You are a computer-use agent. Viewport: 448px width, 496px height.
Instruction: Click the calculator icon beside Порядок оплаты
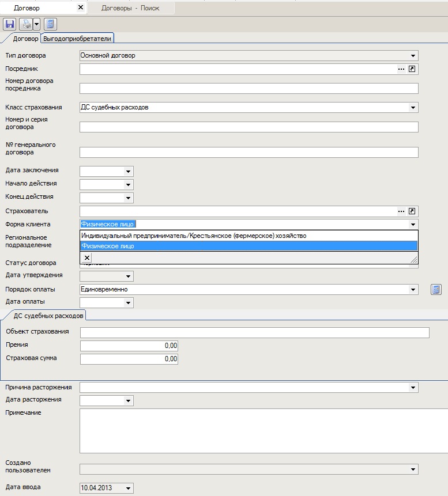coord(436,289)
